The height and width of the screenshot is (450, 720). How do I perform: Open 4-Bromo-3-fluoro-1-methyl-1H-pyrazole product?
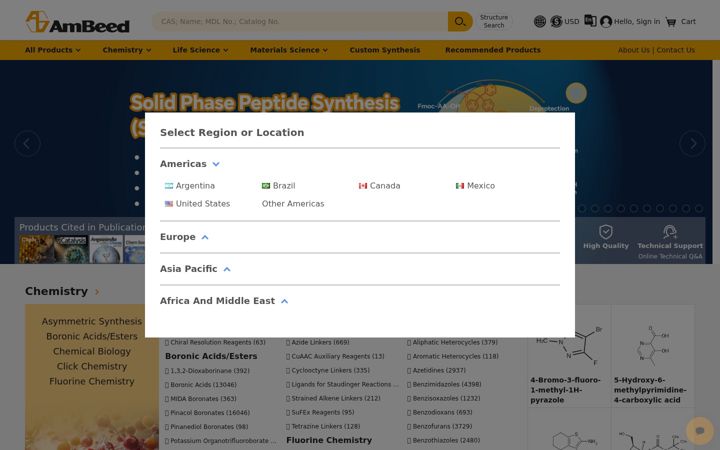coord(566,390)
